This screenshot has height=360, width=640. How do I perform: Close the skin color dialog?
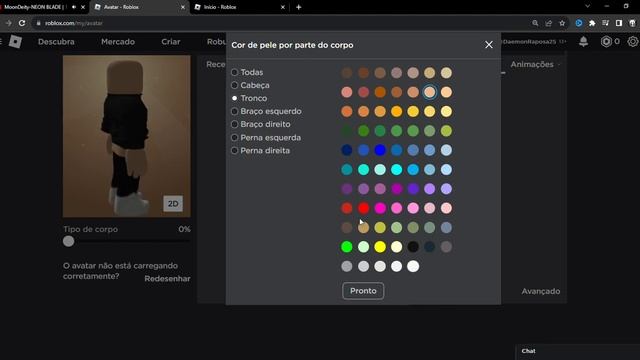tap(489, 45)
